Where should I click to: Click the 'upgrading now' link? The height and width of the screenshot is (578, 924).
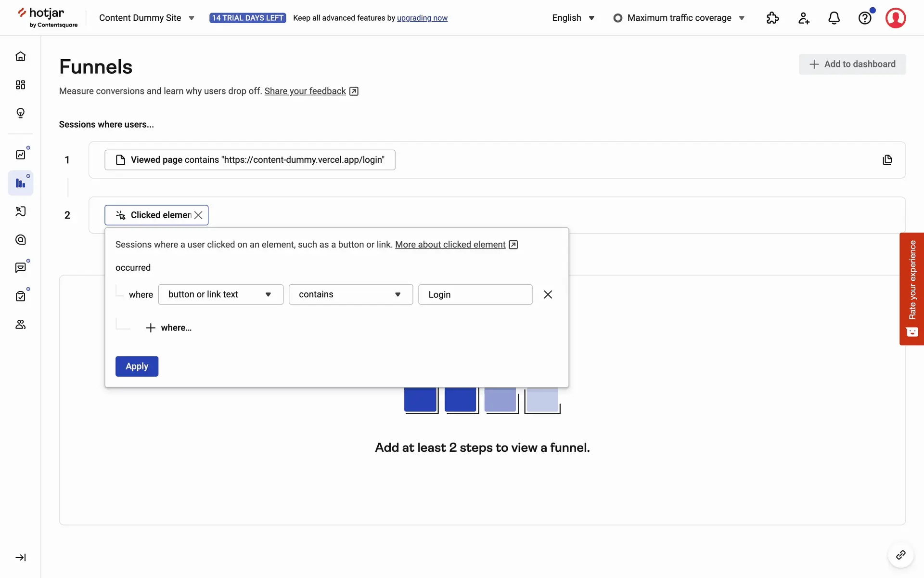pyautogui.click(x=422, y=18)
